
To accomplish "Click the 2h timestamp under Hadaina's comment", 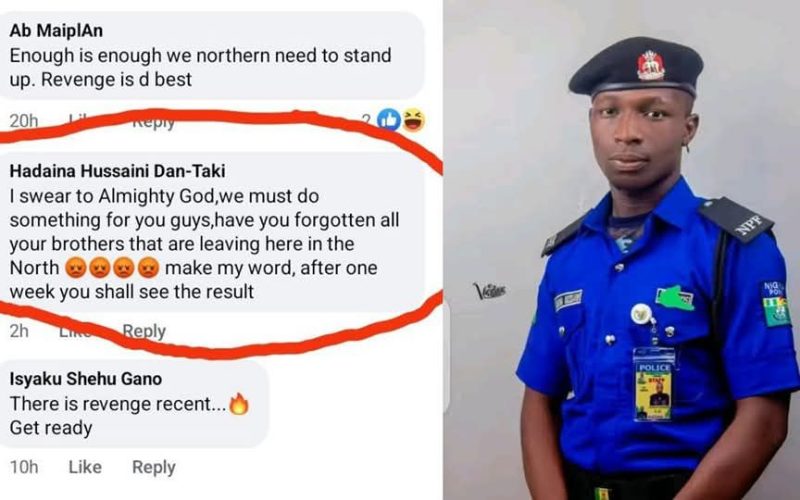I will click(19, 331).
